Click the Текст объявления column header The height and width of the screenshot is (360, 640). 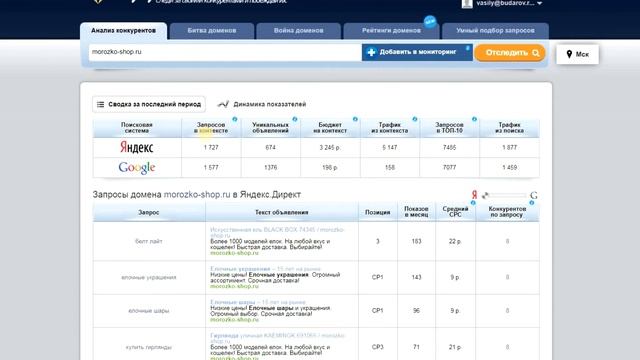pyautogui.click(x=282, y=212)
